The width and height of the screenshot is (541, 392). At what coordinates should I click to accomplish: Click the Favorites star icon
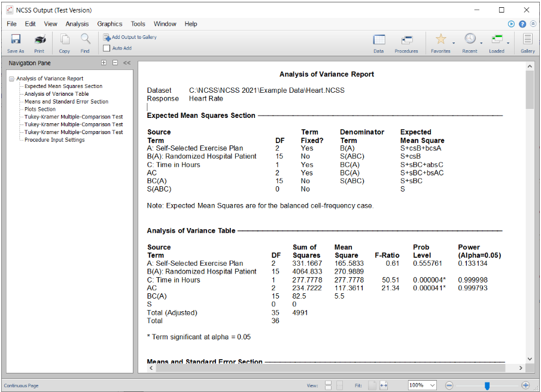coord(440,39)
